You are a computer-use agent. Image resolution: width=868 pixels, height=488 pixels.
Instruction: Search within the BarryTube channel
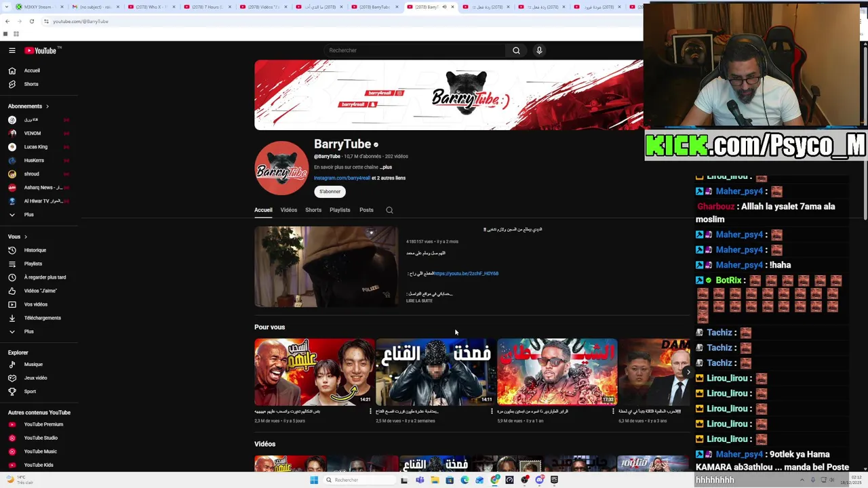click(389, 210)
